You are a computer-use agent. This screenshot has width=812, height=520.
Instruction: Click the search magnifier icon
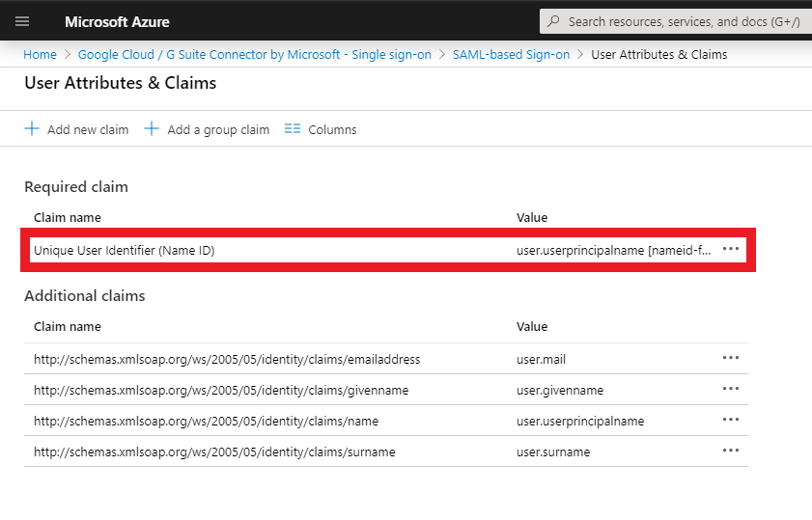(552, 21)
